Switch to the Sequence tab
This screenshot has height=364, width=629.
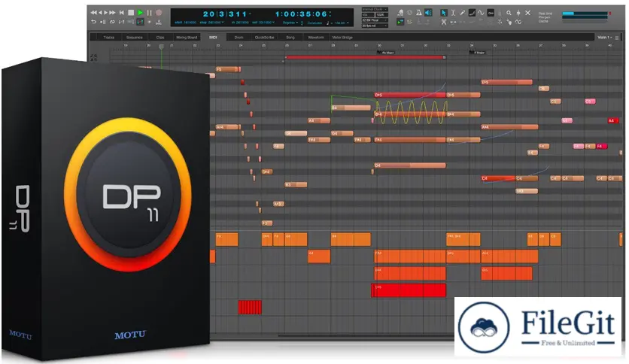pos(135,38)
